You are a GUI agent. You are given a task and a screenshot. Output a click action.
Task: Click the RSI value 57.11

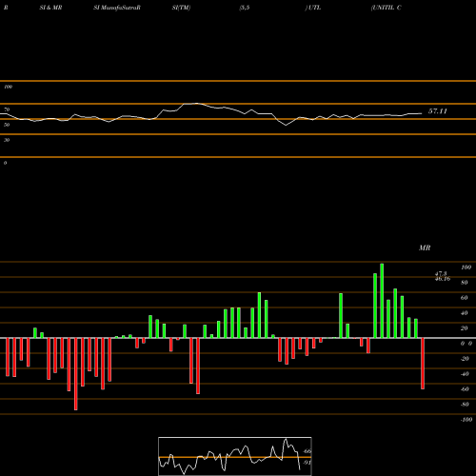[438, 111]
